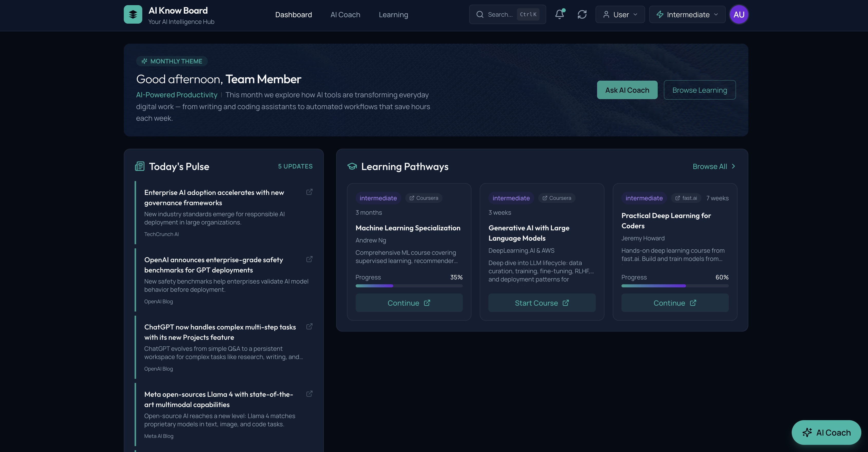Open the notifications bell

[x=559, y=14]
